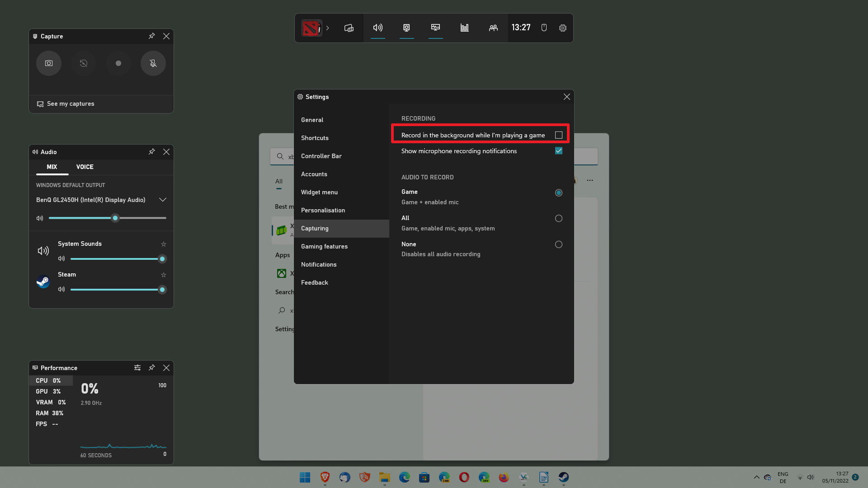Click the controller bar icon in taskbar
The width and height of the screenshot is (868, 488).
click(349, 28)
